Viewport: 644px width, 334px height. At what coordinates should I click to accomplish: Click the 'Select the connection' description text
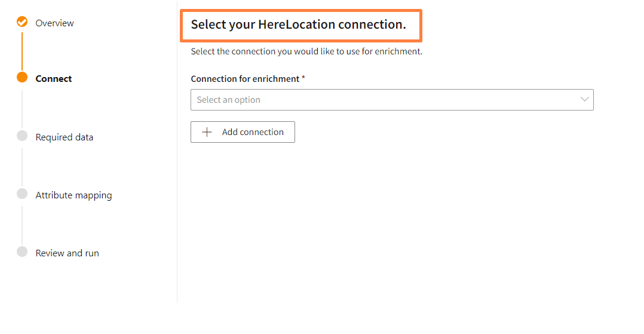pos(306,51)
